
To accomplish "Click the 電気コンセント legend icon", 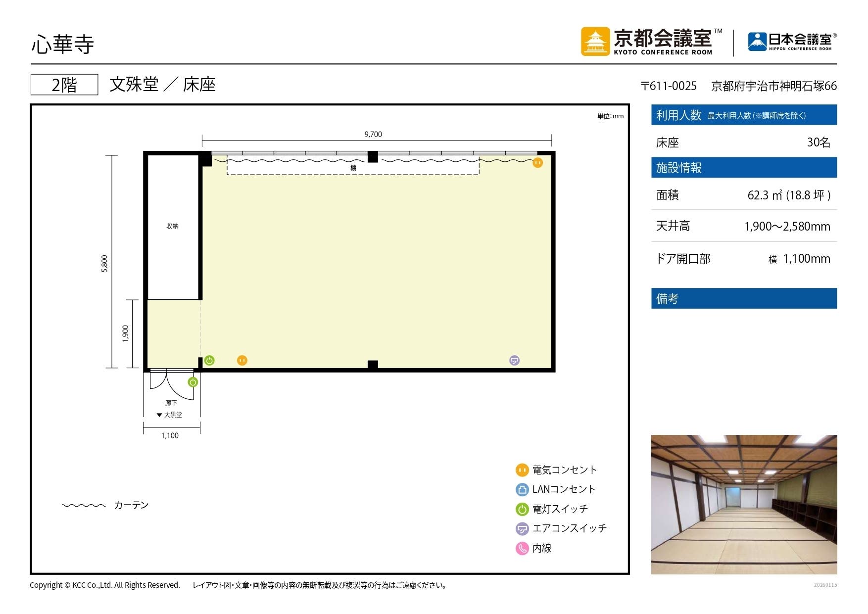I will 522,470.
